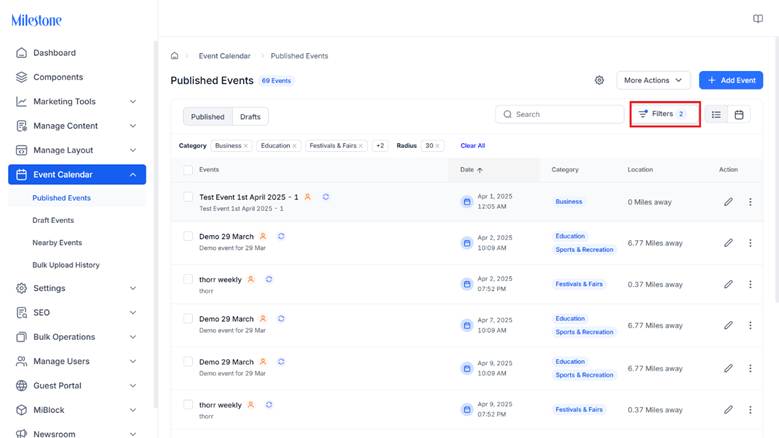Open more options for Demo 29 March Apr 9
This screenshot has height=438, width=779.
[750, 368]
